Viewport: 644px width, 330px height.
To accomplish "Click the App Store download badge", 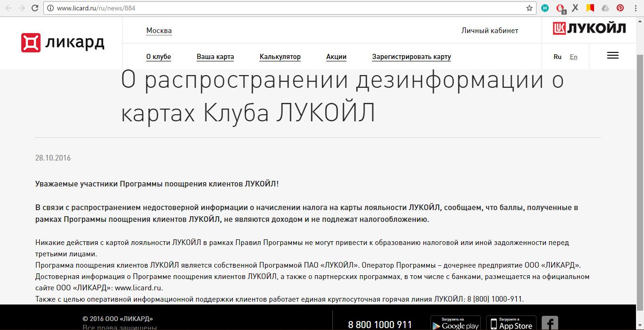I will 511,323.
